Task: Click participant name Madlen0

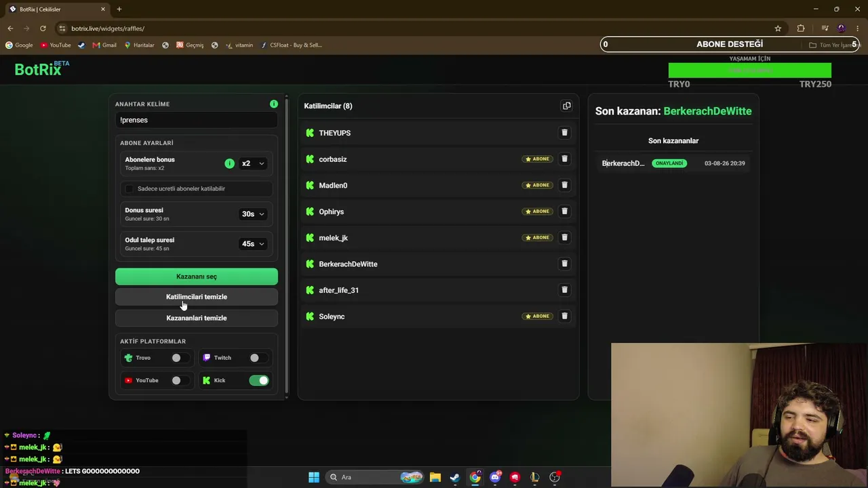Action: (x=333, y=185)
